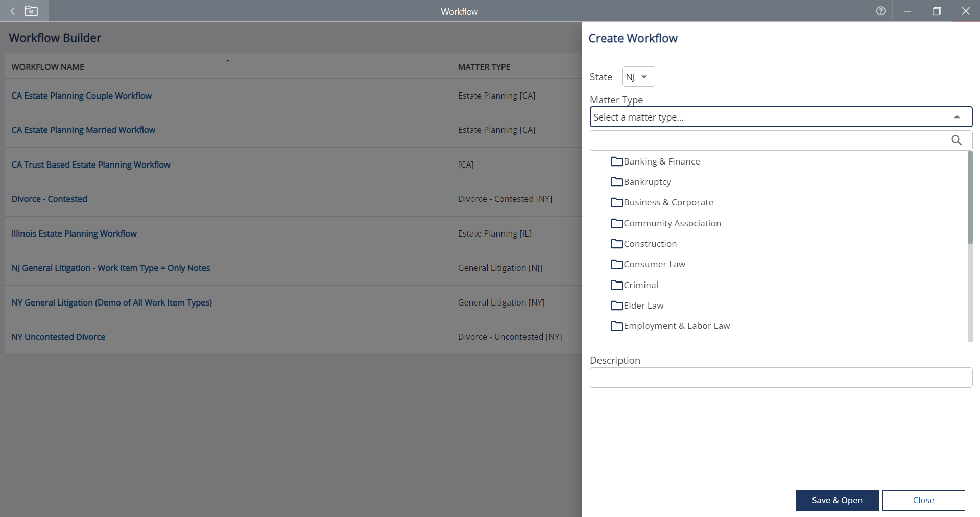Click the back arrow icon in title bar

[13, 11]
